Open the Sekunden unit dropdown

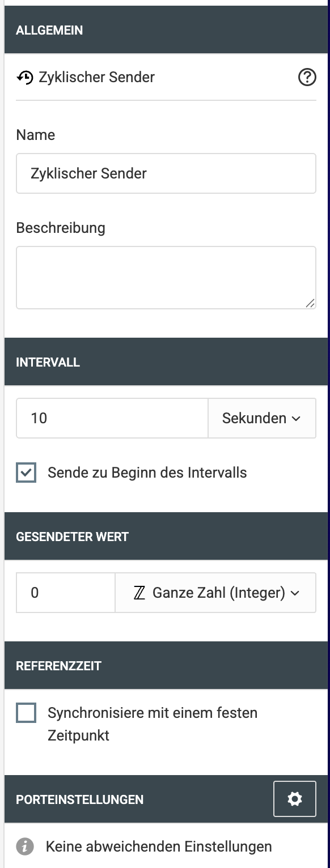(262, 418)
